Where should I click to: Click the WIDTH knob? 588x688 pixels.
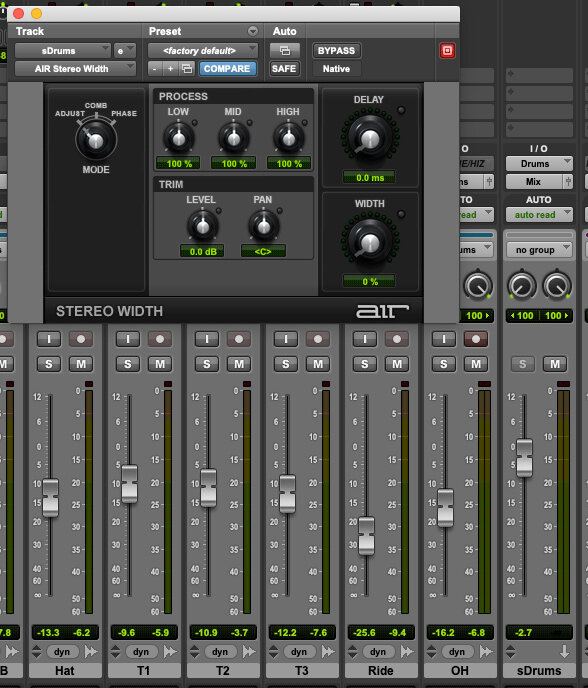pyautogui.click(x=370, y=241)
